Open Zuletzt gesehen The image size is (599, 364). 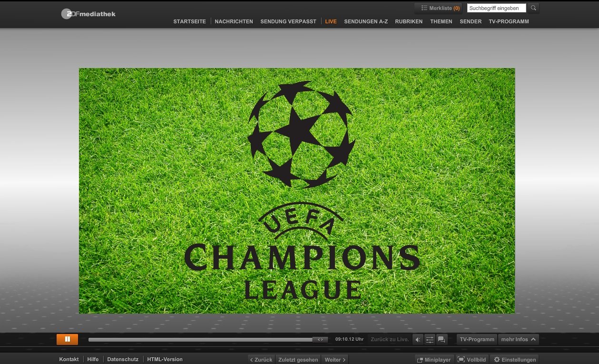pyautogui.click(x=297, y=360)
